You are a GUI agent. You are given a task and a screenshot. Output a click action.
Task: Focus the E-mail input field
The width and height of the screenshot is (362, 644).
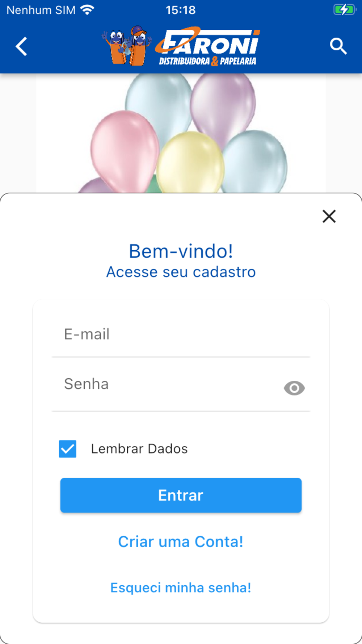point(181,335)
